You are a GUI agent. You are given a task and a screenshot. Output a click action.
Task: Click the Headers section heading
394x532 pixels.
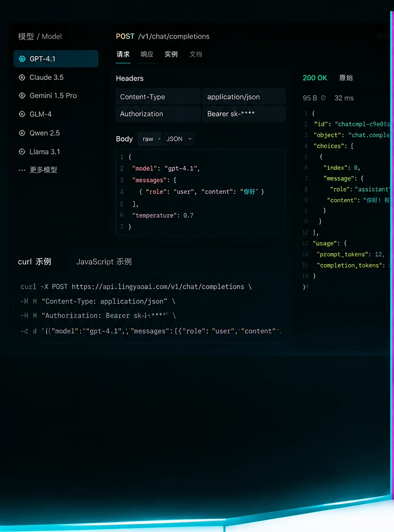[x=130, y=78]
